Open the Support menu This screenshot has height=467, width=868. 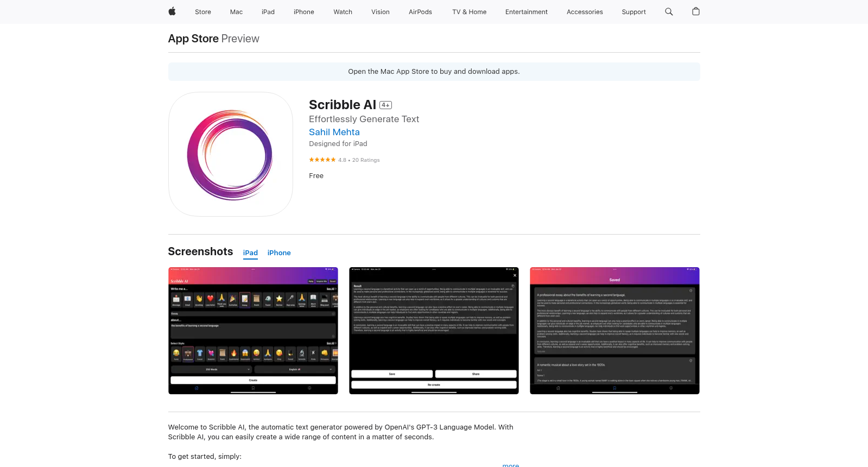634,12
